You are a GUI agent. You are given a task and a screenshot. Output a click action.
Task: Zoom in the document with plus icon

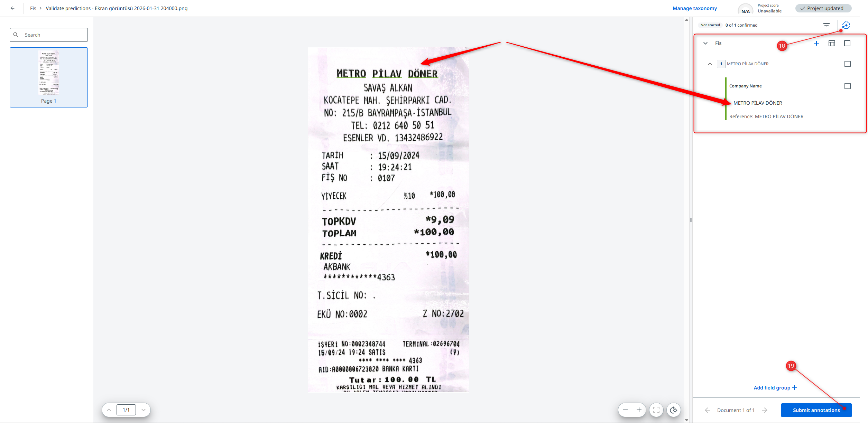coord(639,410)
